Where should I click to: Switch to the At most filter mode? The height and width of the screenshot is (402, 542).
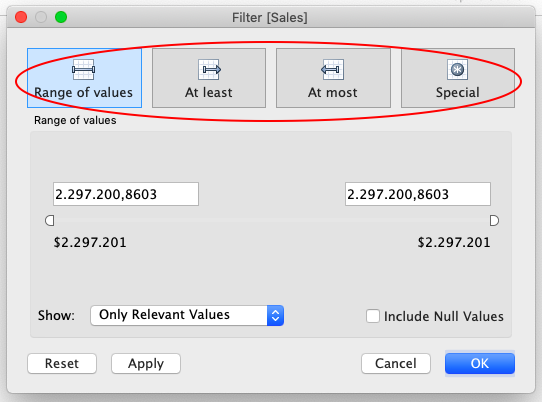click(x=333, y=78)
